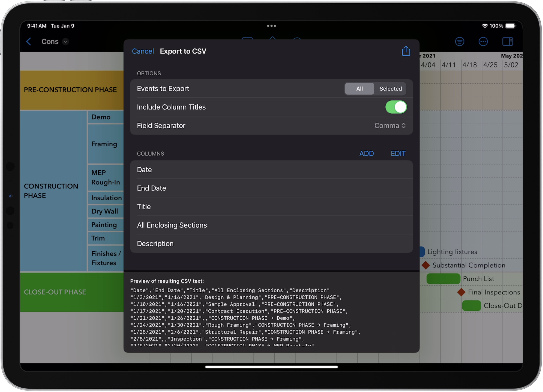Viewport: 543px width, 392px height.
Task: Tap the back navigation chevron
Action: click(28, 41)
